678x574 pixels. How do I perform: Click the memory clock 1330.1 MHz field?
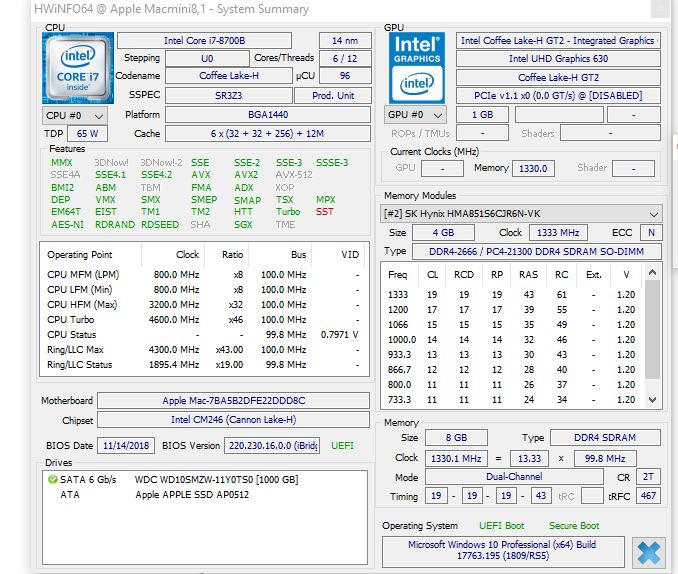point(456,459)
